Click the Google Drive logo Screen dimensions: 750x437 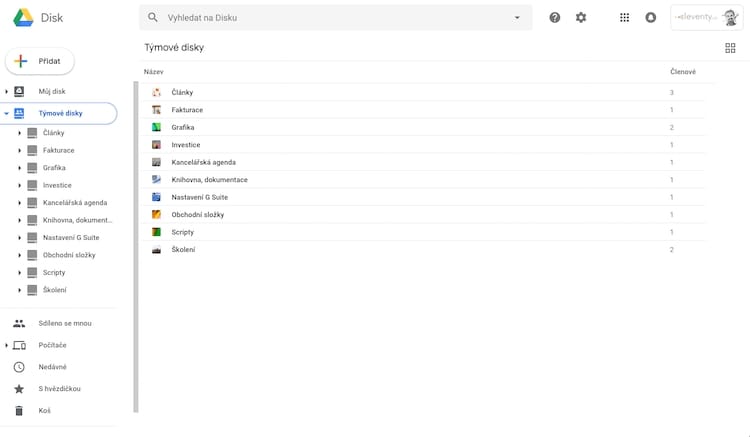24,17
